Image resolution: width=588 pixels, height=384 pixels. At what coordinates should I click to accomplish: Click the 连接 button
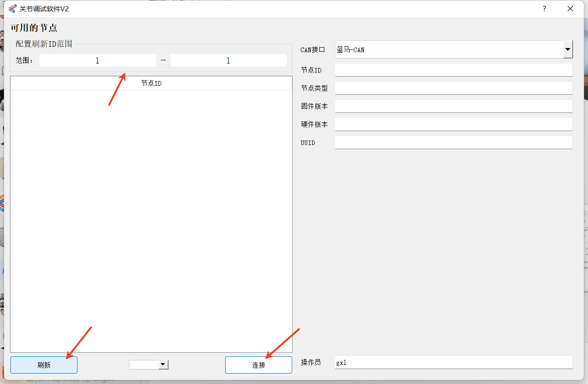[x=259, y=365]
